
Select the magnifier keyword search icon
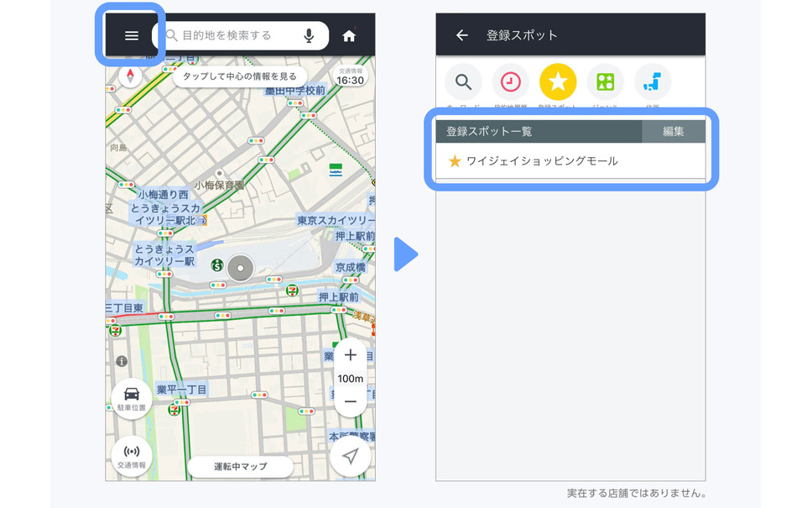coord(463,82)
